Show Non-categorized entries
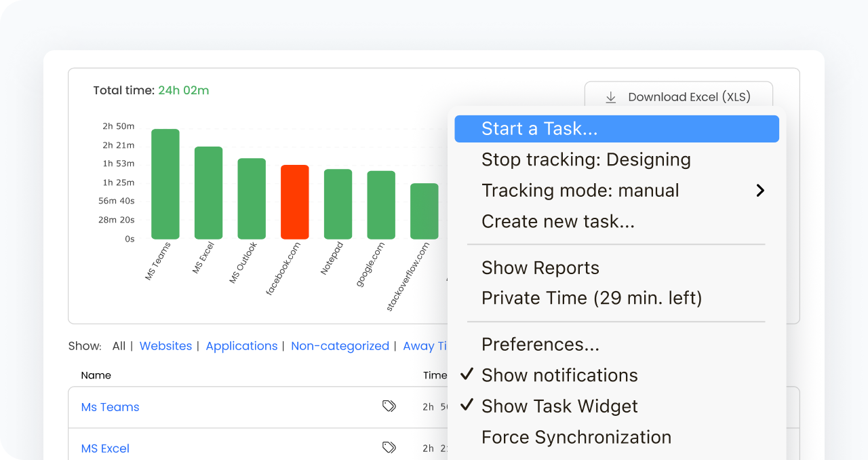The height and width of the screenshot is (460, 868). pos(340,346)
